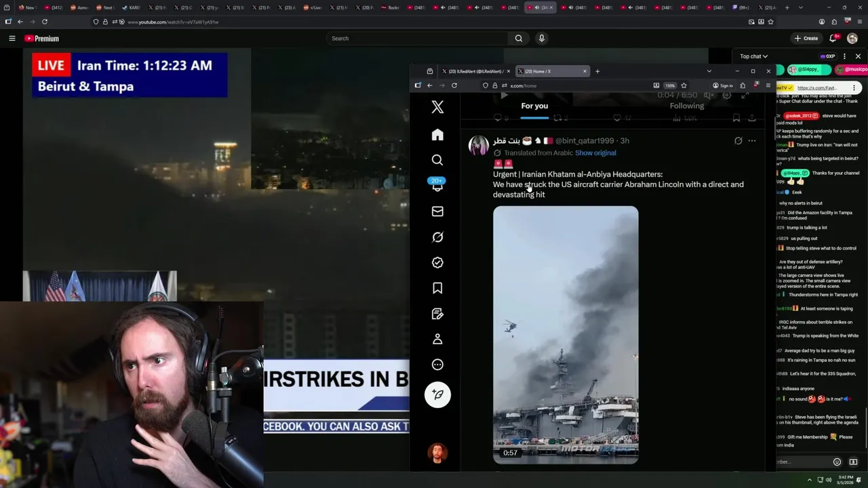Viewport: 868px width, 488px height.
Task: Expand the Top chat dropdown
Action: (x=753, y=56)
